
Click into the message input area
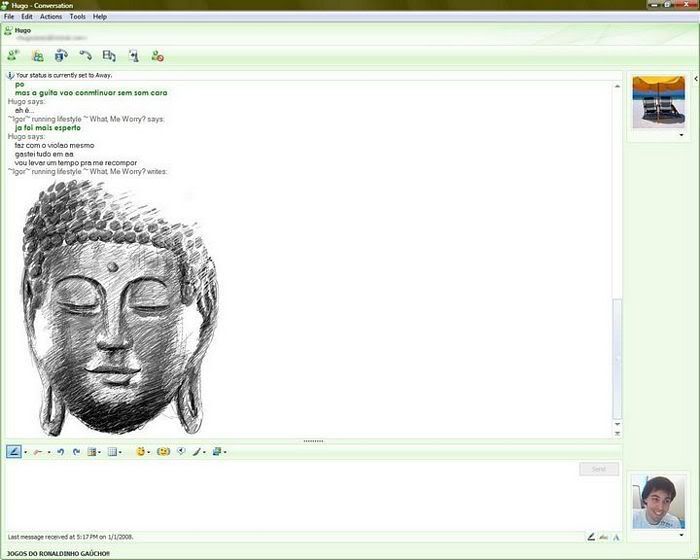pyautogui.click(x=290, y=496)
